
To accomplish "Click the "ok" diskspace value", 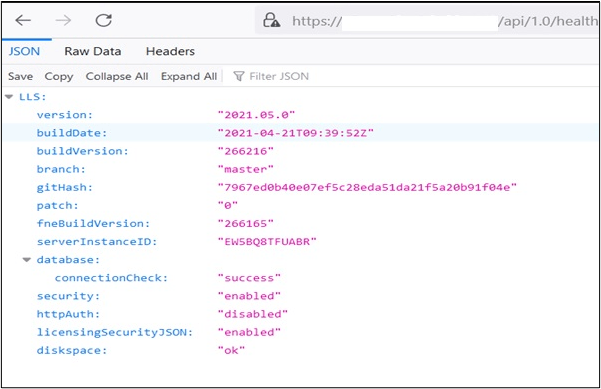I will click(x=231, y=350).
